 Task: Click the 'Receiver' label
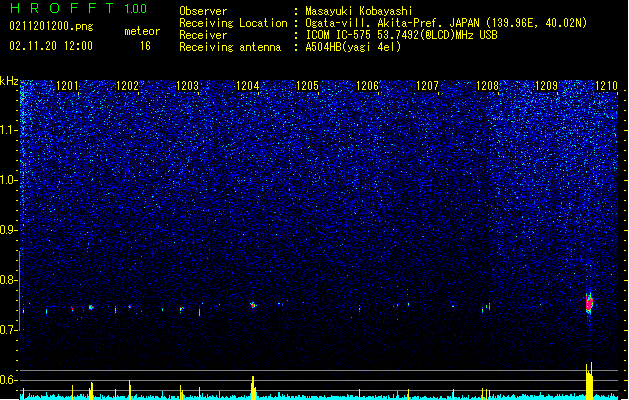[x=203, y=35]
